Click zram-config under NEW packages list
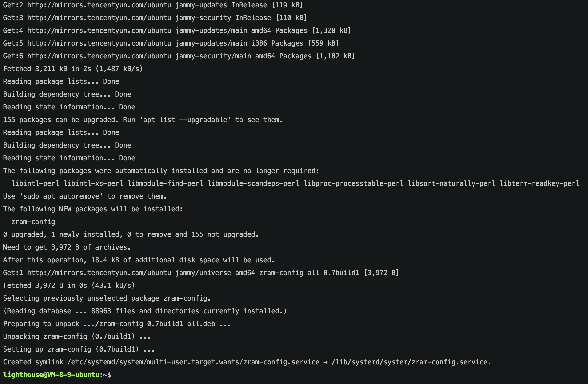Screen dimensions: 588x384 click(x=33, y=222)
